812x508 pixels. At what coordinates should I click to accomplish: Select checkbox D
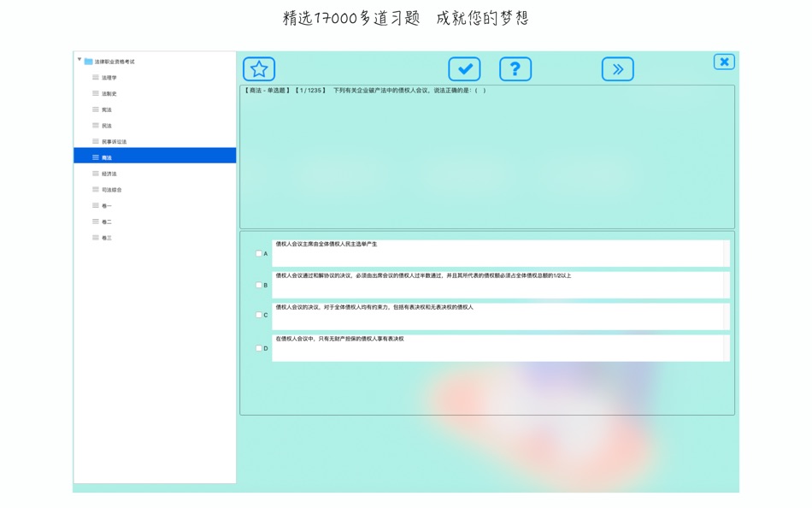(x=259, y=348)
